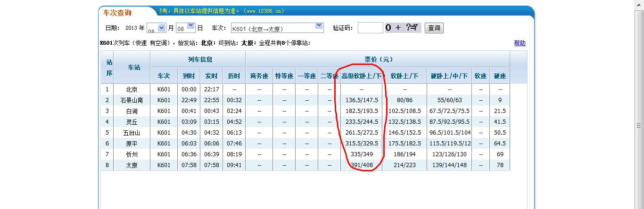Click the 发时 column header
Screen dimensions: 644x209
tap(211, 76)
